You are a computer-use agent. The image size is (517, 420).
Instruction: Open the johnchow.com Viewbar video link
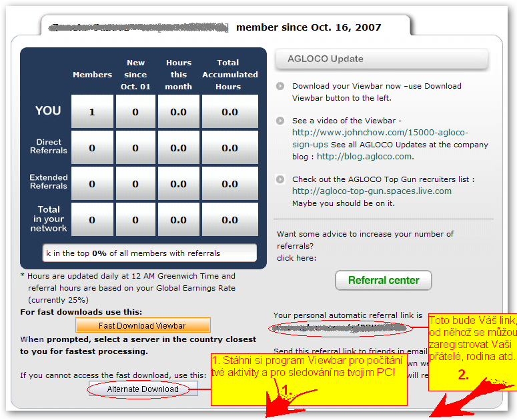tap(380, 139)
